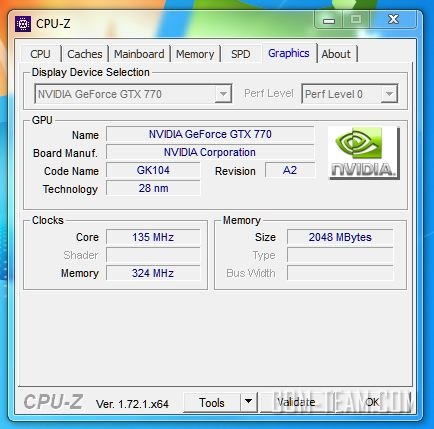This screenshot has width=434, height=429.
Task: Click the NVIDIA logo image
Action: point(364,153)
